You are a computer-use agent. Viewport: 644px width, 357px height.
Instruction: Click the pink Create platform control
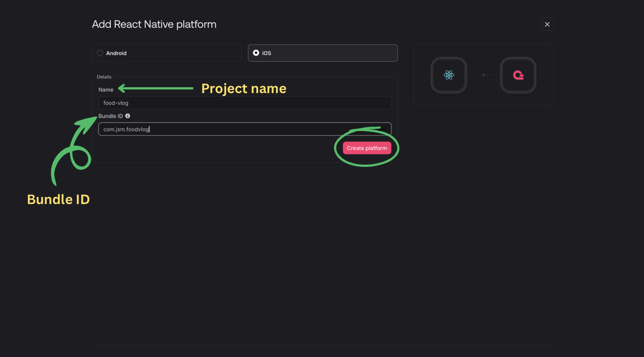[367, 148]
